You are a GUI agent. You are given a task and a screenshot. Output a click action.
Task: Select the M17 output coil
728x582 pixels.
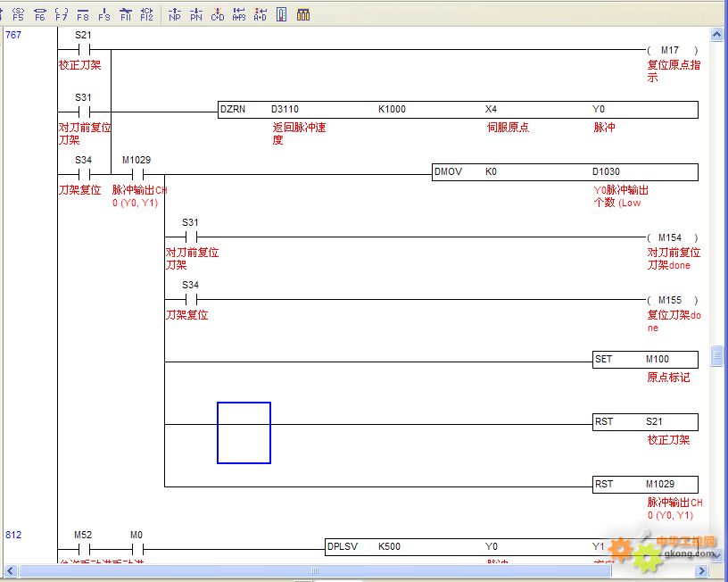pos(673,50)
